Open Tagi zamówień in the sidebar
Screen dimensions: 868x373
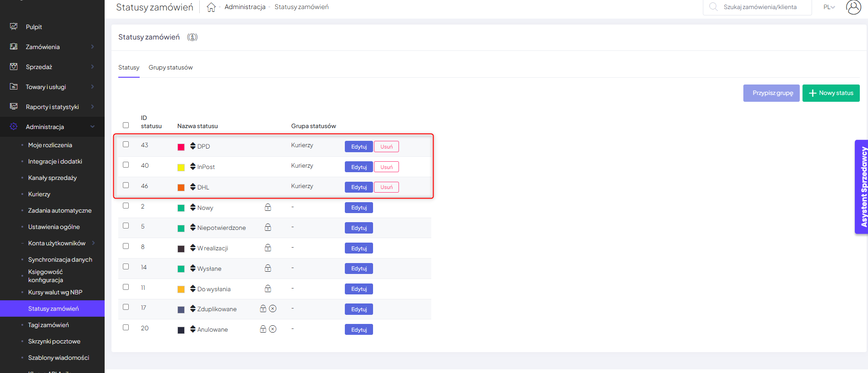point(49,325)
